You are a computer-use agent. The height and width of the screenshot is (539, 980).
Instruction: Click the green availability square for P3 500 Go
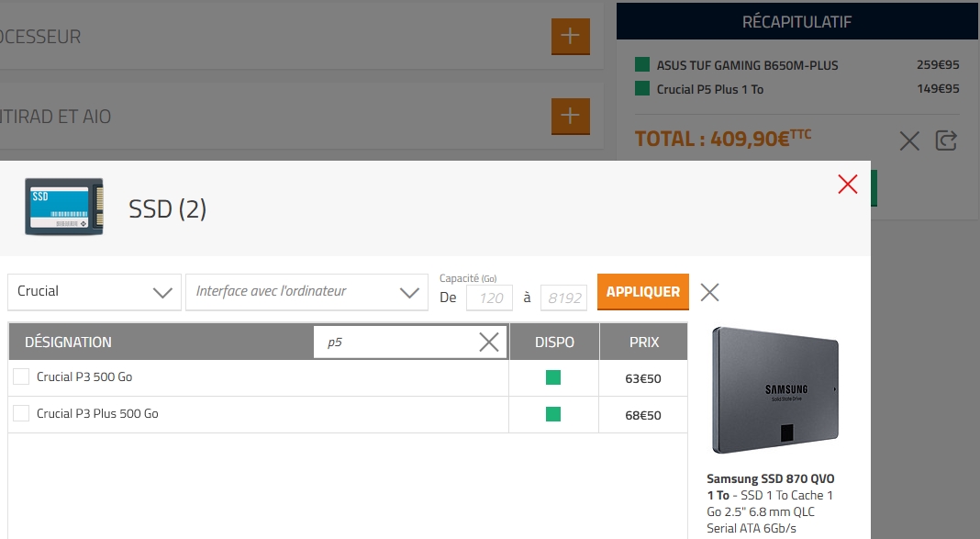click(x=553, y=377)
